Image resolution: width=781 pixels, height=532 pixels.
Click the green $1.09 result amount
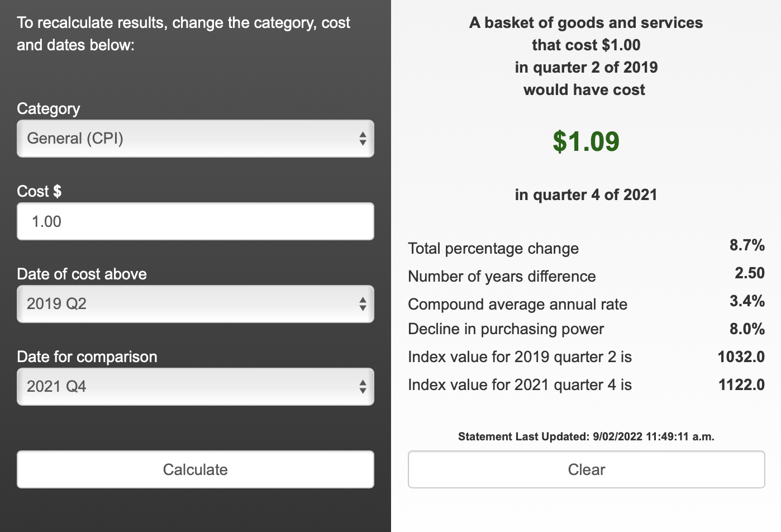pyautogui.click(x=586, y=141)
